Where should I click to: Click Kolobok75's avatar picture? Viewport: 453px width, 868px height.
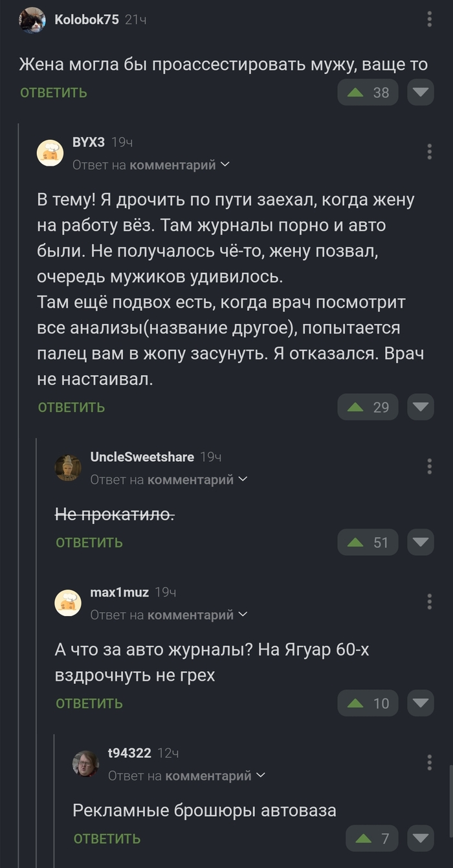point(32,20)
